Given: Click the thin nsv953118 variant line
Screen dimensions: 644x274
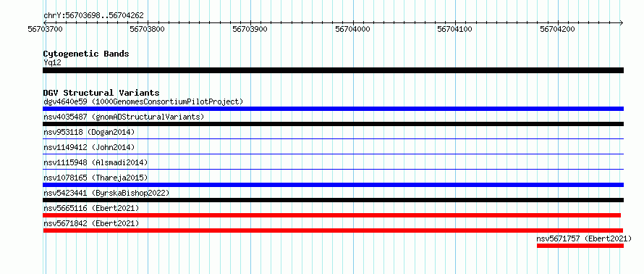Looking at the screenshot, I should tap(333, 139).
